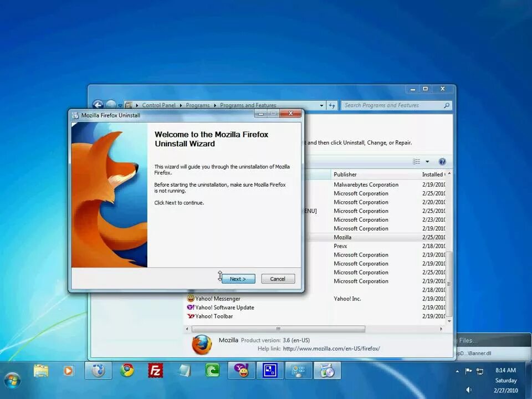Open Windows Explorer from the taskbar
Screen dimensions: 532x399
(x=41, y=371)
